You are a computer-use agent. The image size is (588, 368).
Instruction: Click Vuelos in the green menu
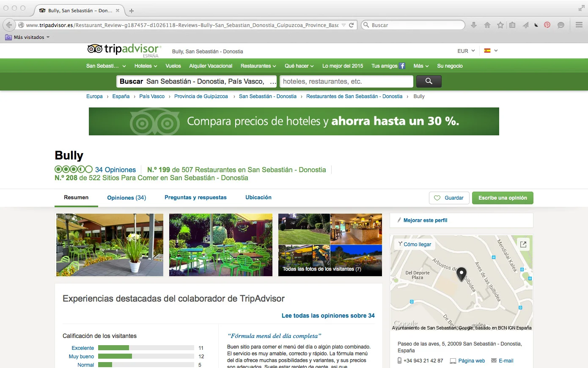pos(173,66)
